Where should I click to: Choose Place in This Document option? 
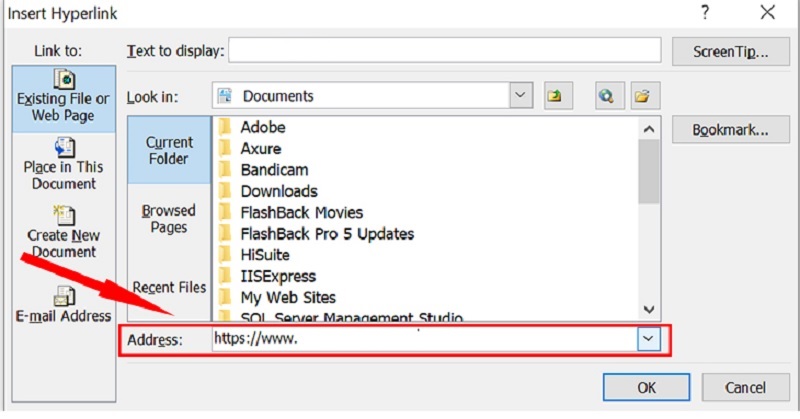click(x=64, y=164)
